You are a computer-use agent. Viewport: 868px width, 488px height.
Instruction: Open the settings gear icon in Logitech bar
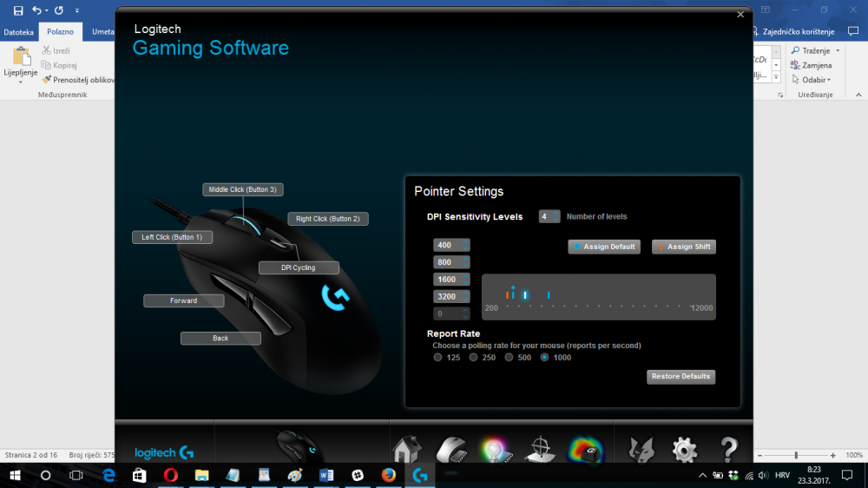[x=684, y=450]
